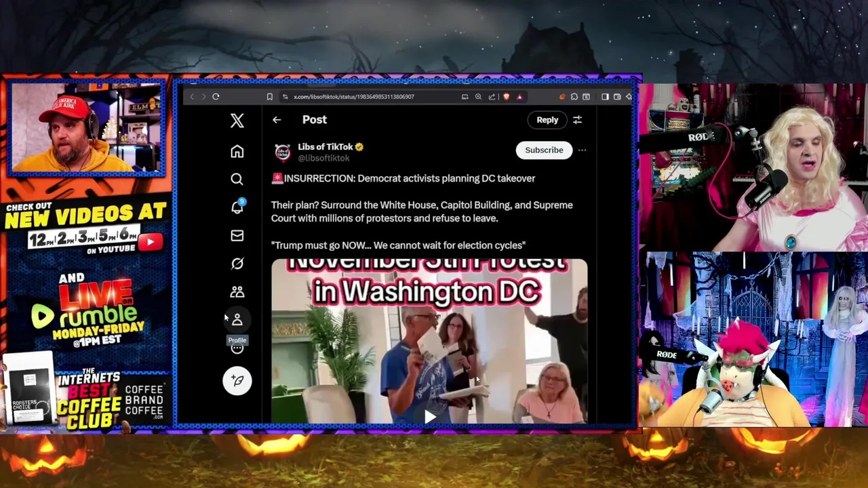Open Notifications bell with the 9 badge
The height and width of the screenshot is (488, 868).
(237, 207)
